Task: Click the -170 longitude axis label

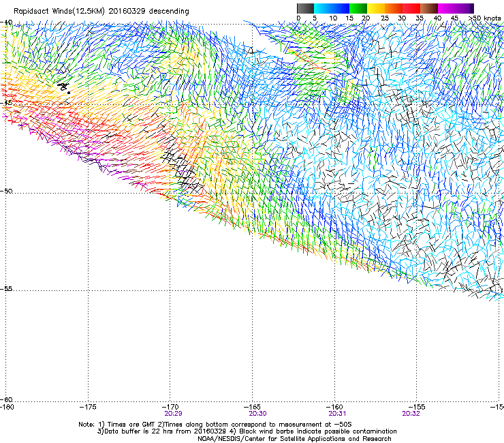Action: click(170, 407)
